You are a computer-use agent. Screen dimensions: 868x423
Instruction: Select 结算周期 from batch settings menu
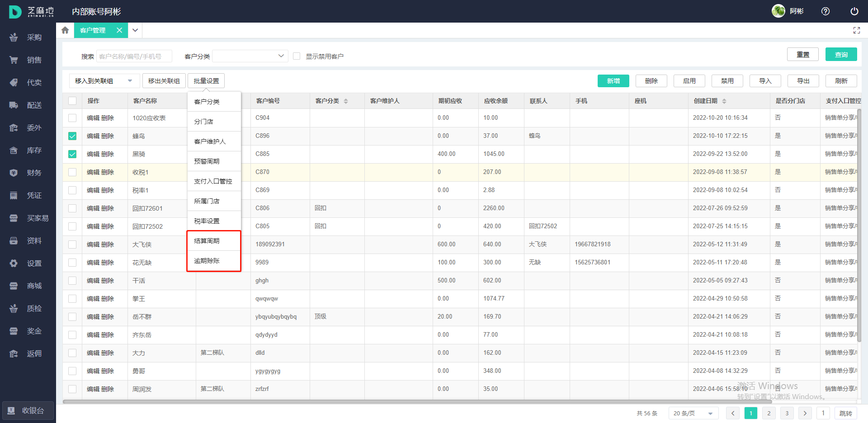click(207, 241)
